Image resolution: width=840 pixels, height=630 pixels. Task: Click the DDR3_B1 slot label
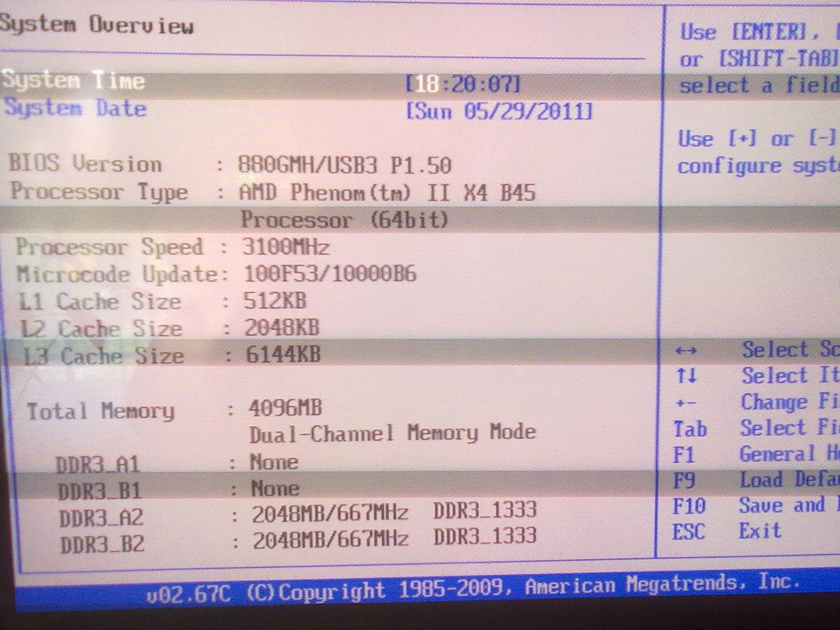(100, 491)
